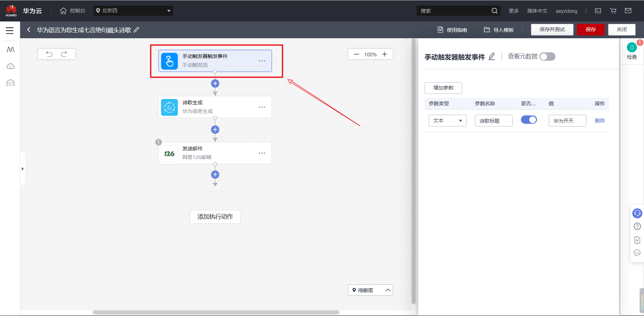644x316 pixels.
Task: Open the 控制台 home link
Action: (73, 11)
